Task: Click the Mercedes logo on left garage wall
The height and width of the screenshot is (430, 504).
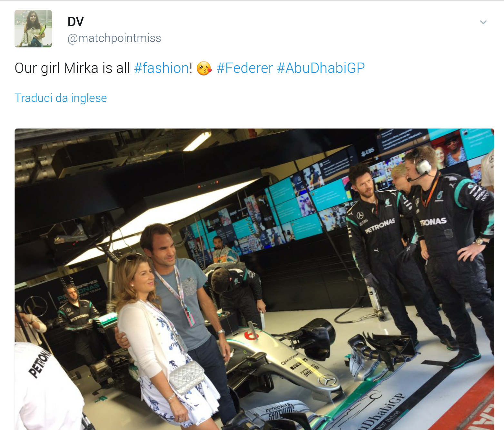Action: pos(35,305)
